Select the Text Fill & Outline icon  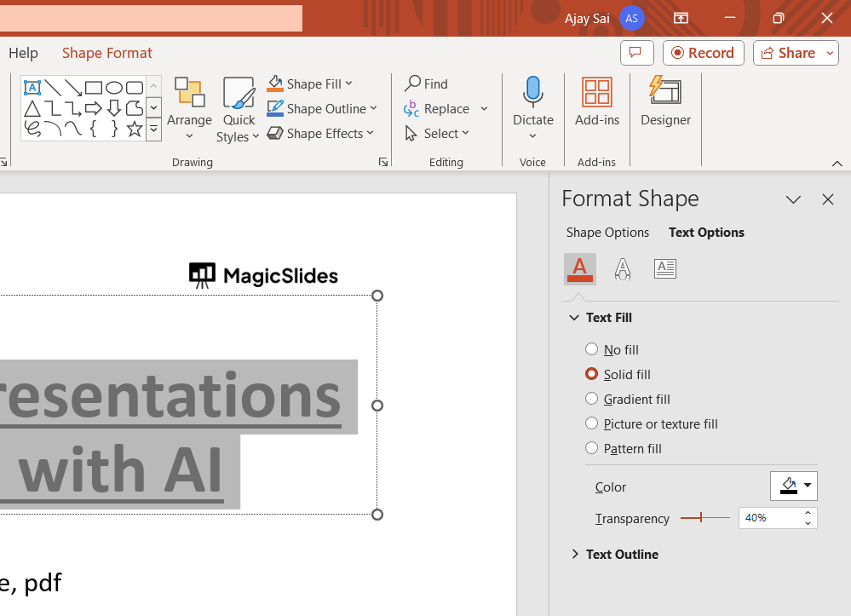click(580, 269)
